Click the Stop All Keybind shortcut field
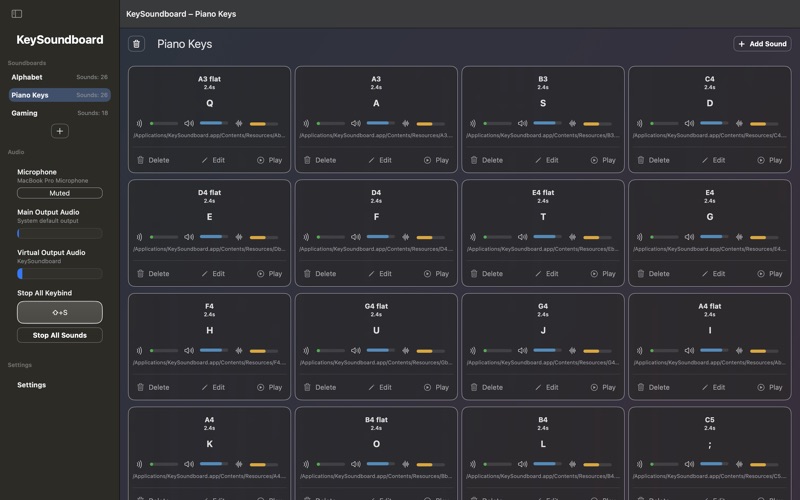This screenshot has height=500, width=800. (x=60, y=312)
